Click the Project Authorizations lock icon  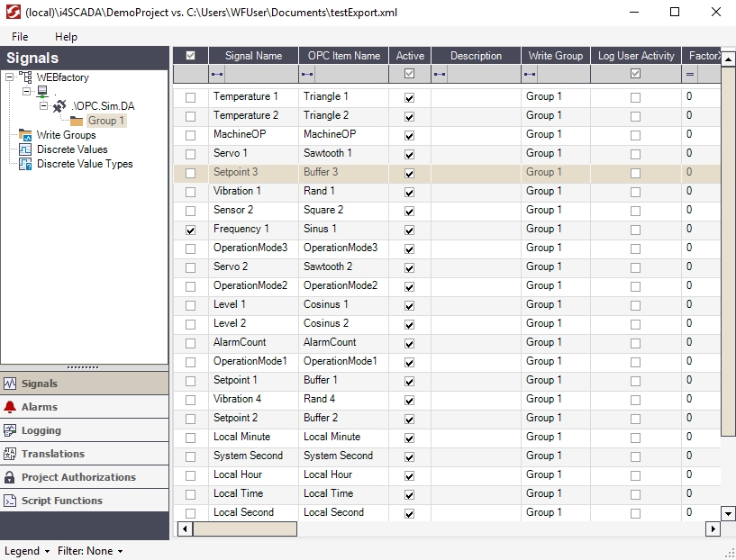pos(10,477)
